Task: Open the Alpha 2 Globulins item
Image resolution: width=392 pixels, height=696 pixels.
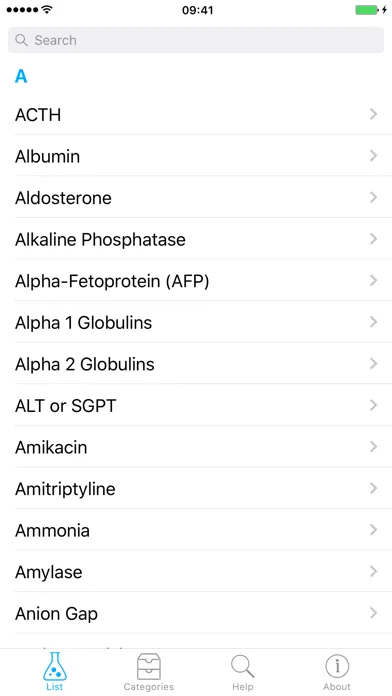Action: [196, 364]
